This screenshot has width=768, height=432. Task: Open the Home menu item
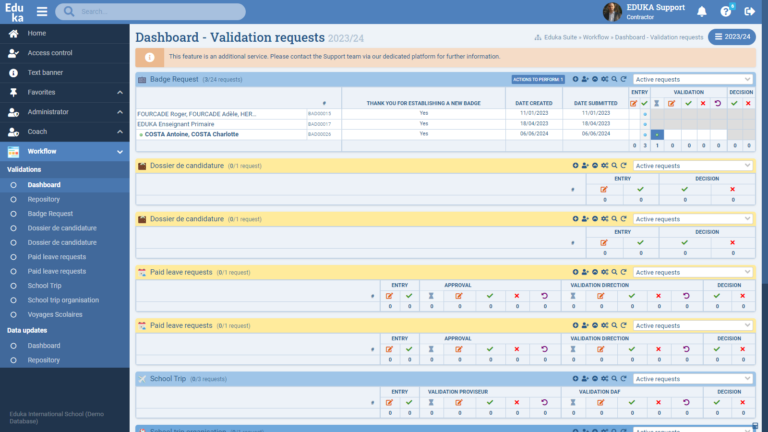click(36, 33)
